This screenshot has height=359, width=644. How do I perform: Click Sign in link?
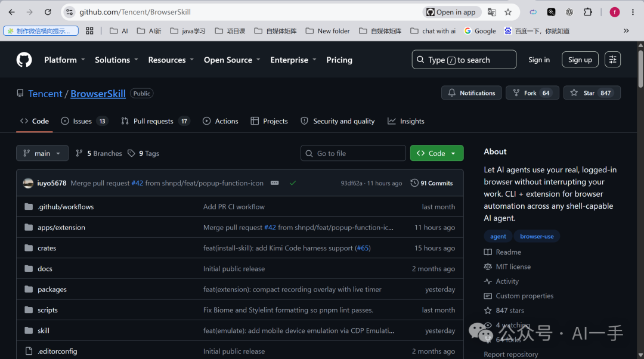click(x=539, y=60)
